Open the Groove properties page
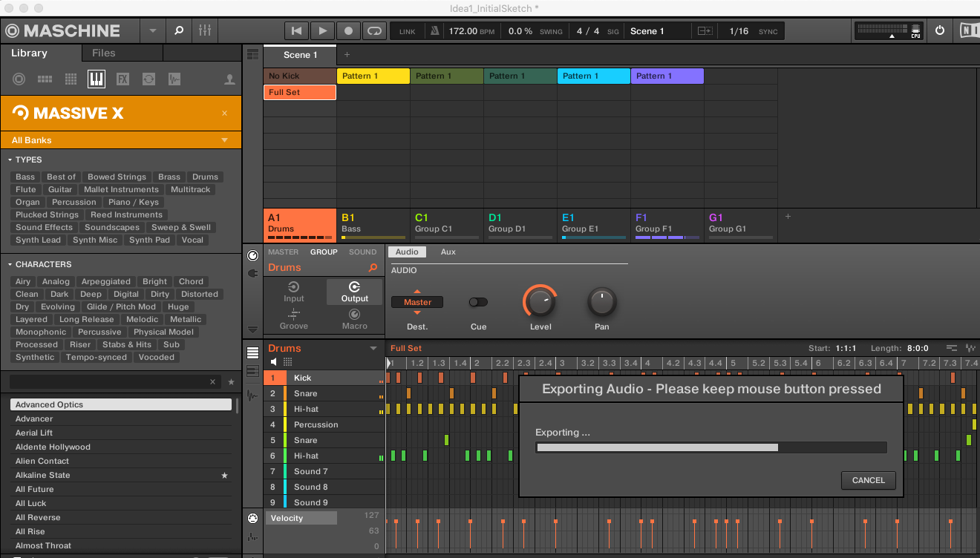980x558 pixels. (x=294, y=319)
